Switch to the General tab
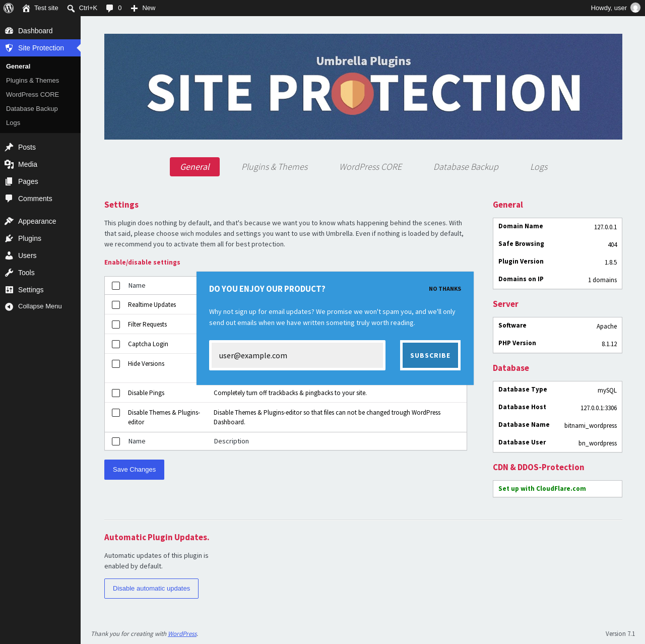This screenshot has height=644, width=645. 195,167
